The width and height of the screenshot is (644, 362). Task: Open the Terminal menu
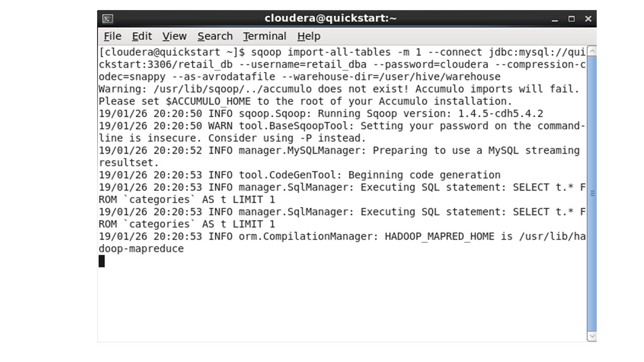coord(265,36)
